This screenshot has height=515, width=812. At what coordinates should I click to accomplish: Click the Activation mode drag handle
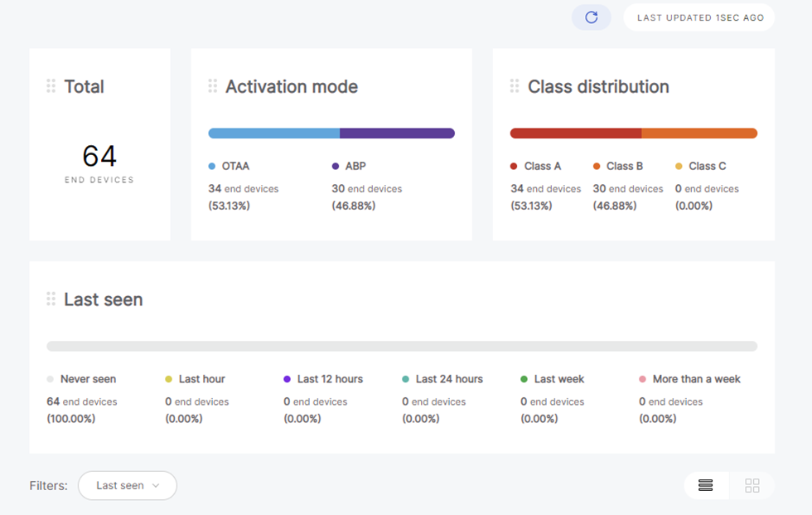tap(212, 86)
